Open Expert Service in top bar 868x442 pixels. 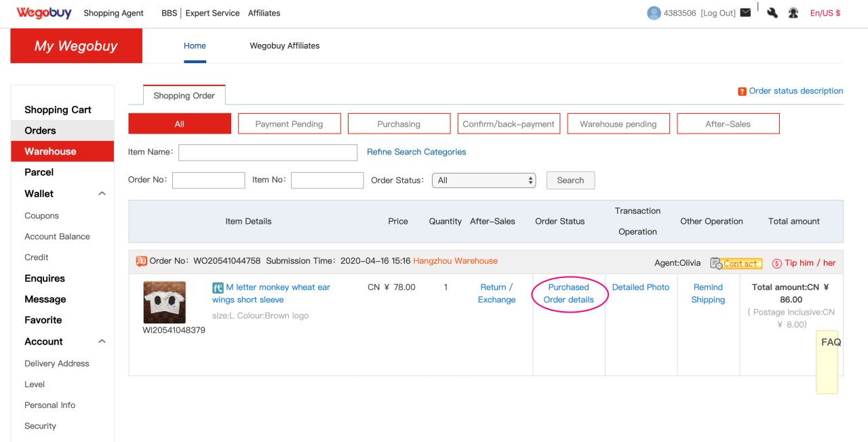[x=212, y=13]
